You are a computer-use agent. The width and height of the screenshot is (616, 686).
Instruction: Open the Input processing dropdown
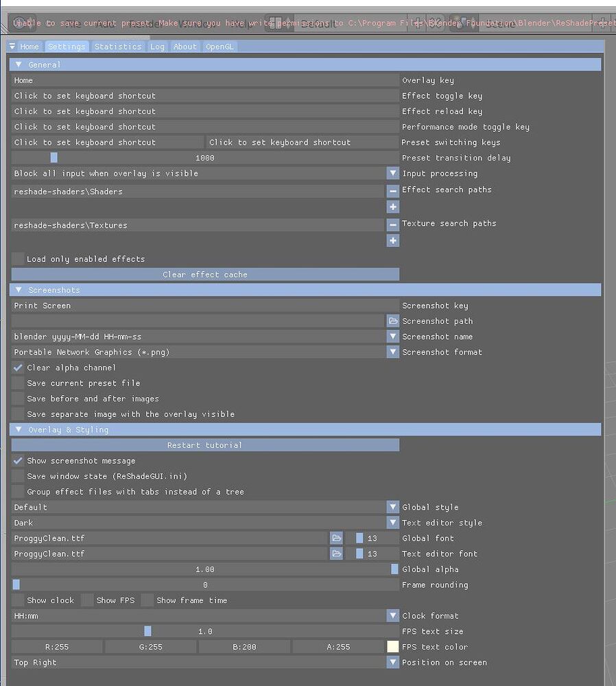pos(392,174)
